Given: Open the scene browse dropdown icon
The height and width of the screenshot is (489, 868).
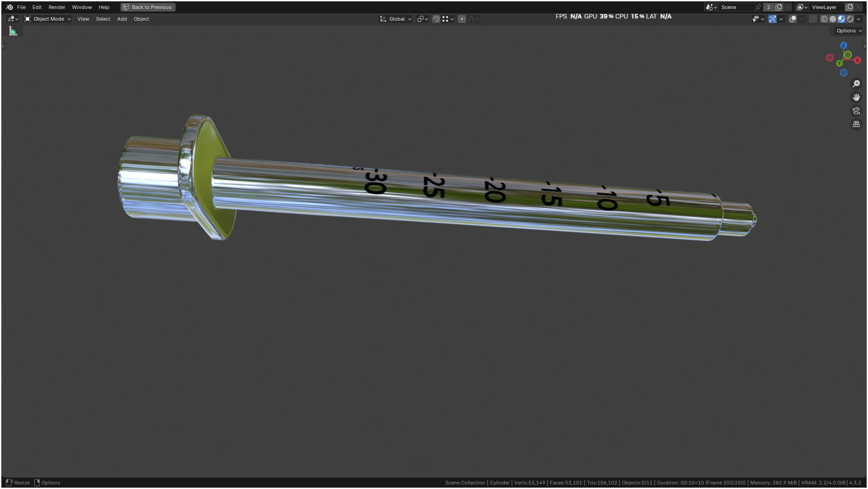Looking at the screenshot, I should pyautogui.click(x=711, y=7).
